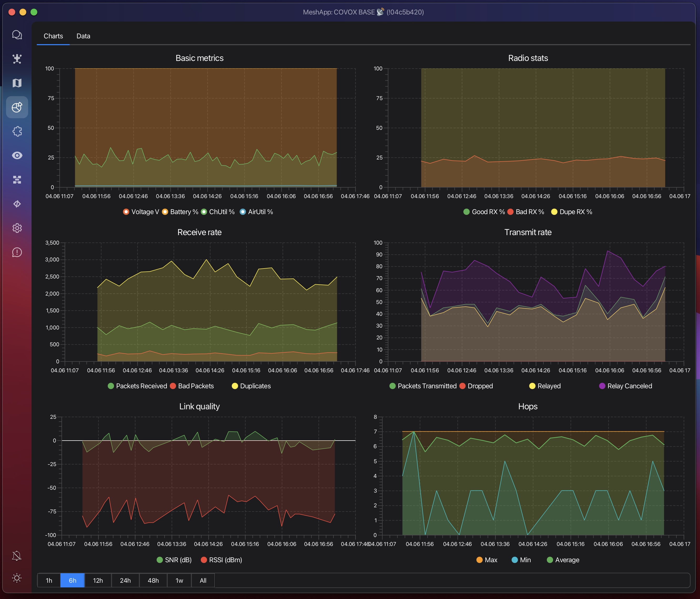Image resolution: width=700 pixels, height=599 pixels.
Task: Toggle Packets Transmitted legend entry
Action: (423, 386)
